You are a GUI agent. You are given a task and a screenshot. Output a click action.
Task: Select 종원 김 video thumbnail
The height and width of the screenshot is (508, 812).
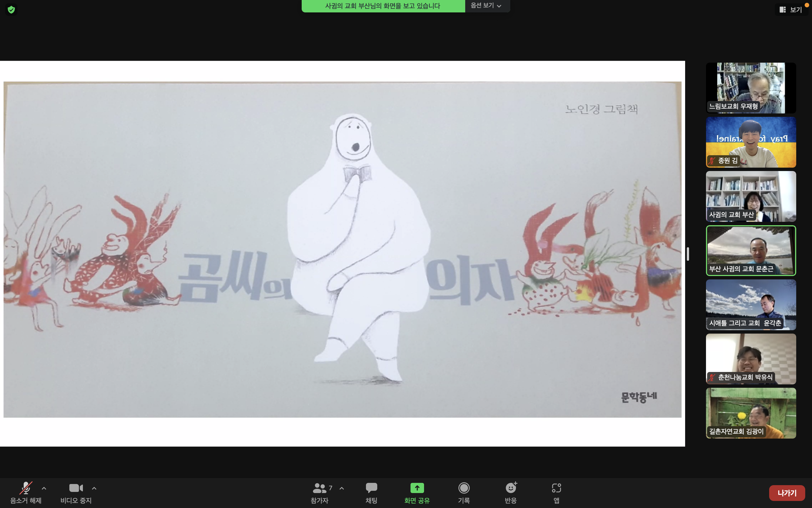751,142
